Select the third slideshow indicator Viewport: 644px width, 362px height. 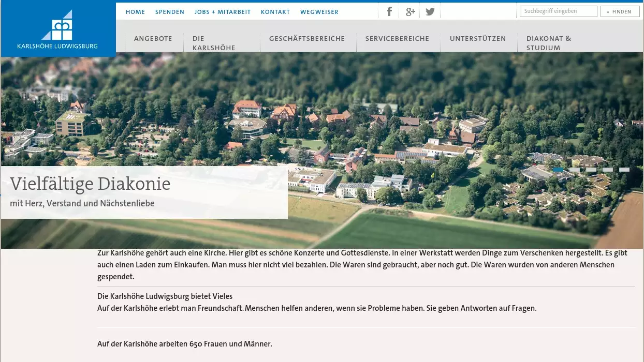pyautogui.click(x=591, y=170)
